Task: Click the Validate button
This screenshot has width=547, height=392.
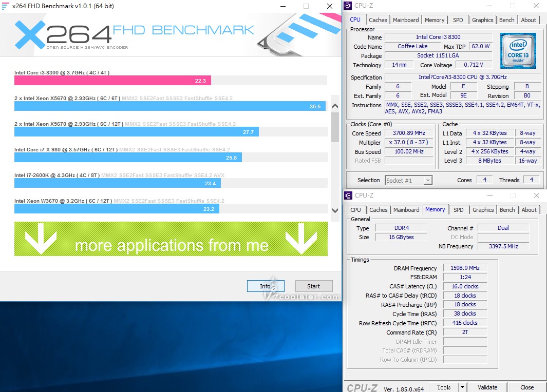Action: coord(487,387)
